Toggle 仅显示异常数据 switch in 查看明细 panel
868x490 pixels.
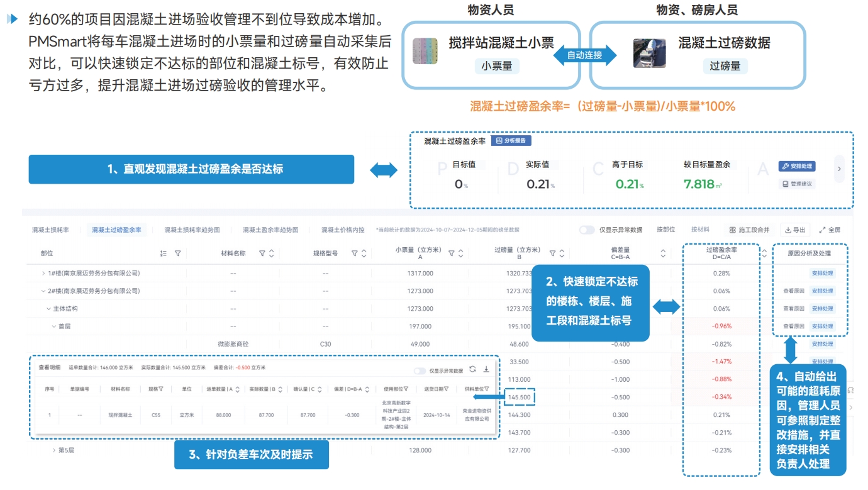point(420,370)
